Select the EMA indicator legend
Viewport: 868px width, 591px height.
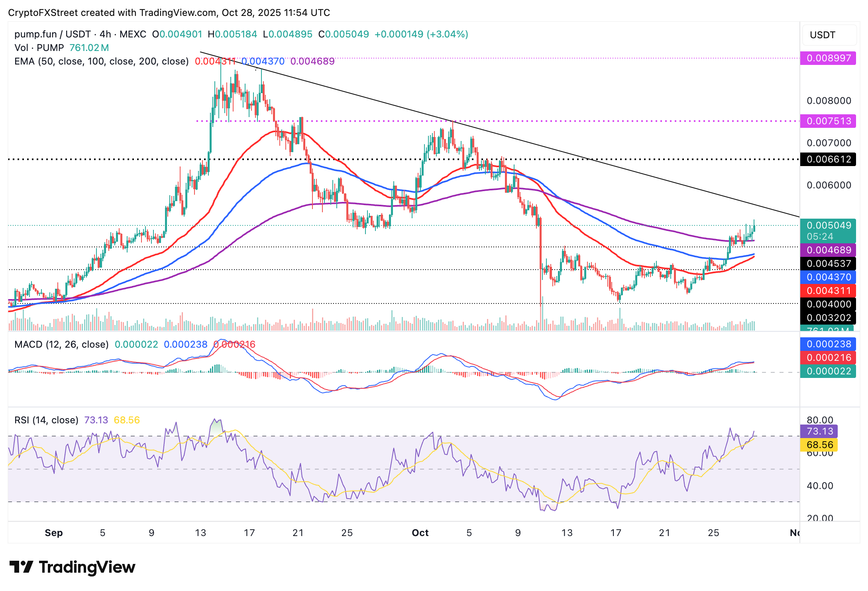[x=101, y=61]
